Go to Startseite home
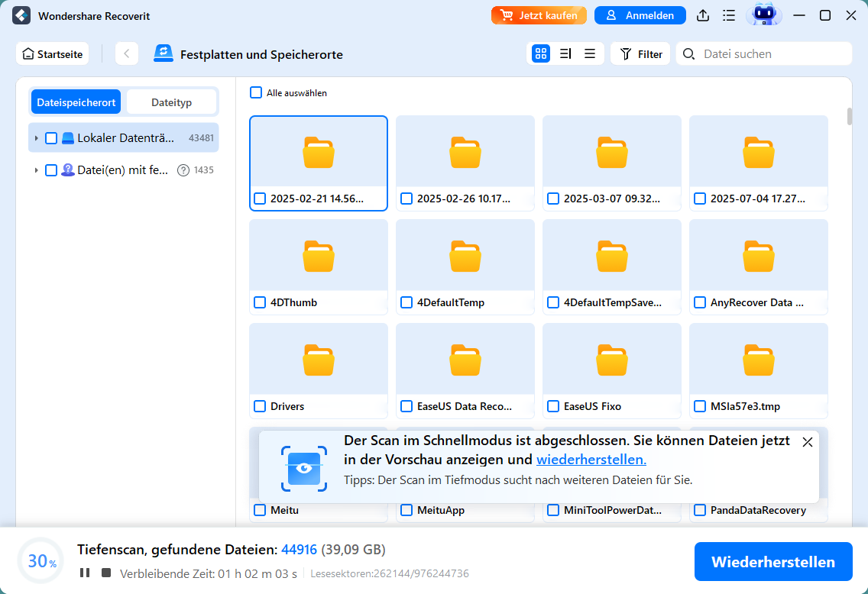Viewport: 868px width, 594px height. 53,53
